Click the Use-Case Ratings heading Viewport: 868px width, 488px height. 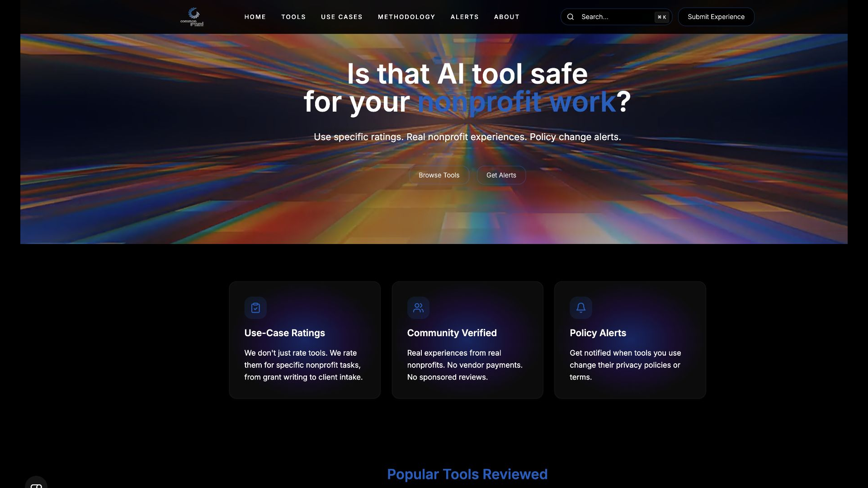[x=285, y=333]
